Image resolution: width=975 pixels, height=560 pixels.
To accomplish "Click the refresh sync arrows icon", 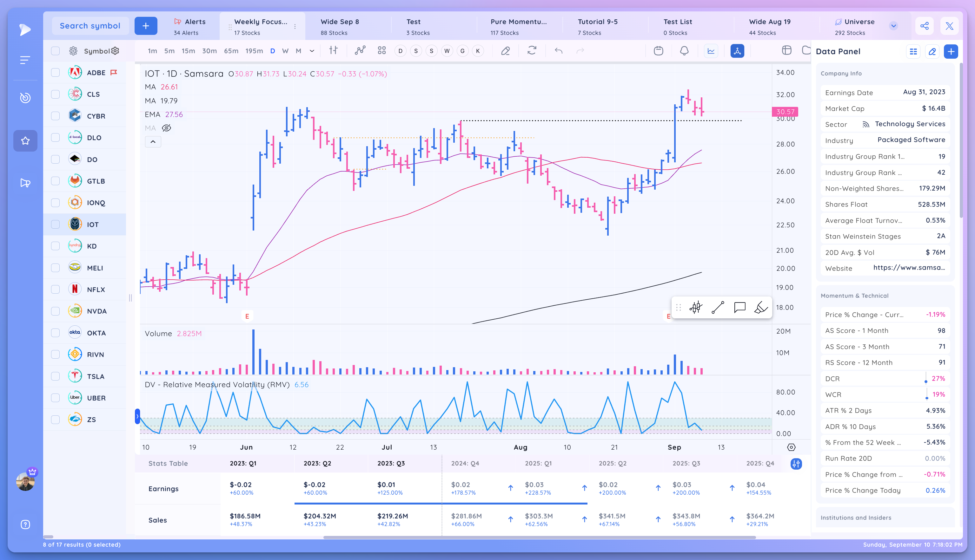I will click(x=532, y=50).
